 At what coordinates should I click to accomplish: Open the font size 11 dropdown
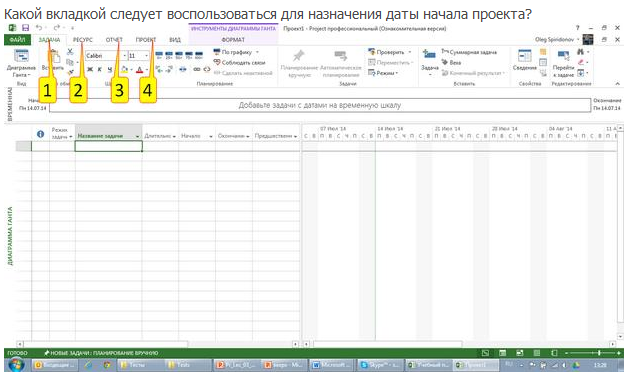point(146,56)
